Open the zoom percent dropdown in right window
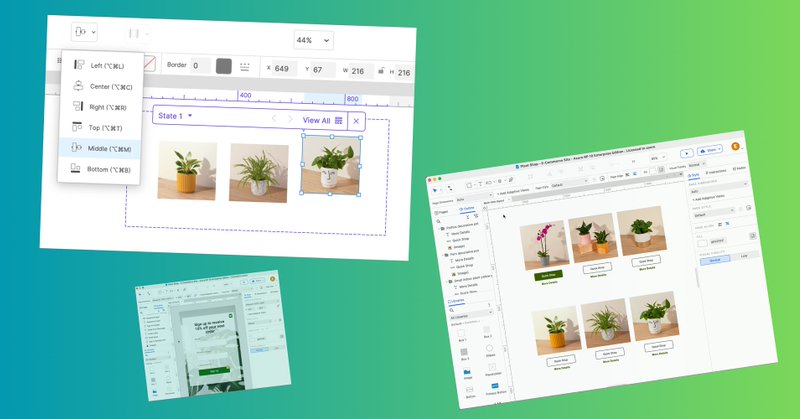 coord(657,158)
